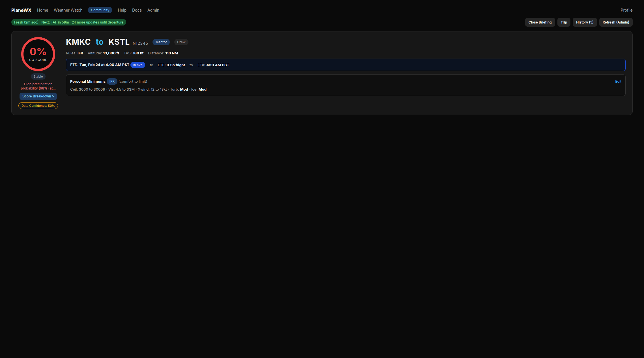Viewport: 644px width, 358px height.
Task: Select the Community nav item
Action: [100, 10]
